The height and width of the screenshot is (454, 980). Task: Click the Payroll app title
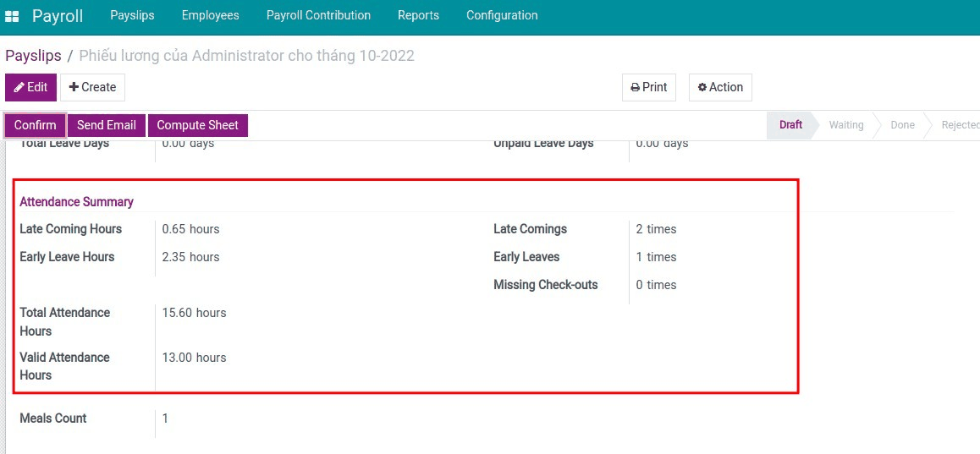(58, 15)
